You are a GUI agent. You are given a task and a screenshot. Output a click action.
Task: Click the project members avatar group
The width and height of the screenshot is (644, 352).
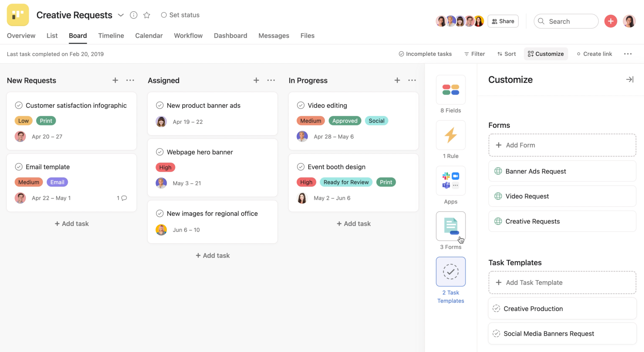(460, 21)
